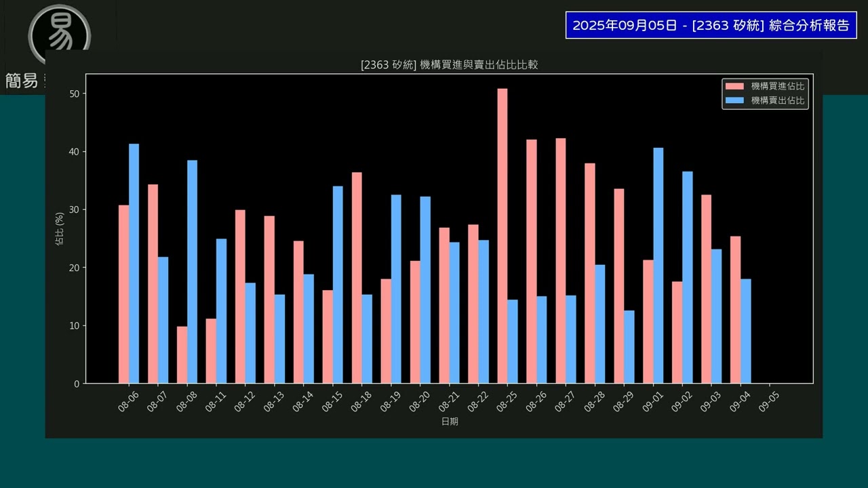Click the 08-21 date tick label
Image resolution: width=868 pixels, height=488 pixels.
pyautogui.click(x=449, y=401)
